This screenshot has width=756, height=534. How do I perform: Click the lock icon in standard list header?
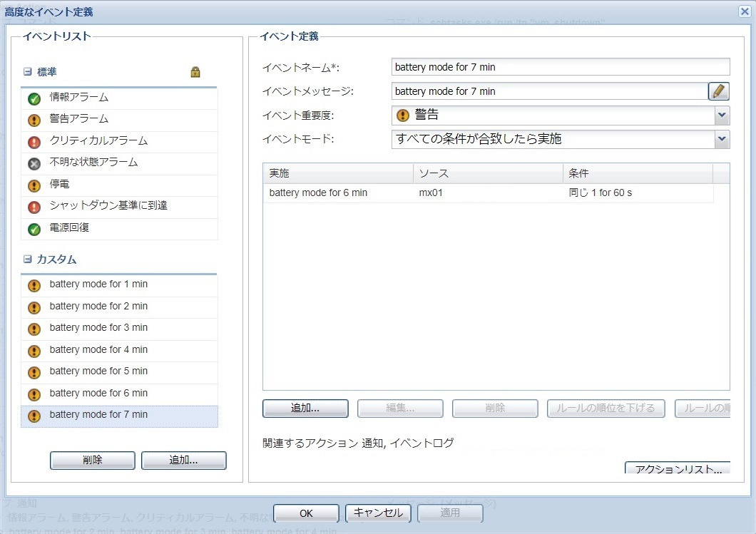coord(195,72)
